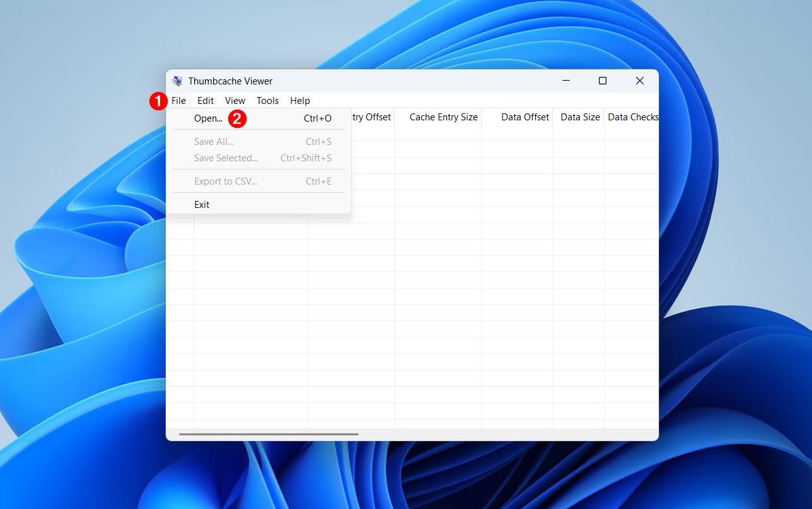Image resolution: width=812 pixels, height=509 pixels.
Task: Click the Thumbcache Viewer title bar icon
Action: (x=177, y=81)
